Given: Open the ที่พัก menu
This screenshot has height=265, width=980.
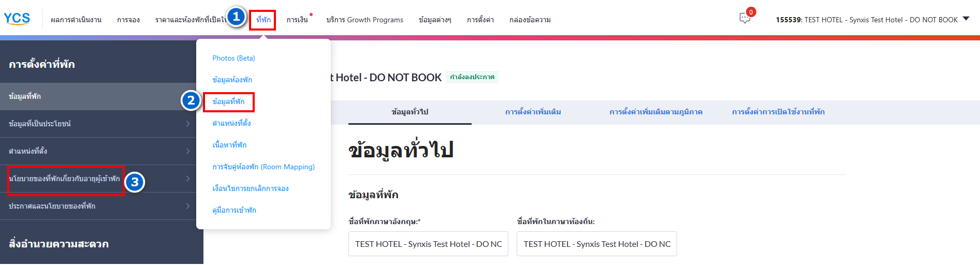Looking at the screenshot, I should (263, 20).
